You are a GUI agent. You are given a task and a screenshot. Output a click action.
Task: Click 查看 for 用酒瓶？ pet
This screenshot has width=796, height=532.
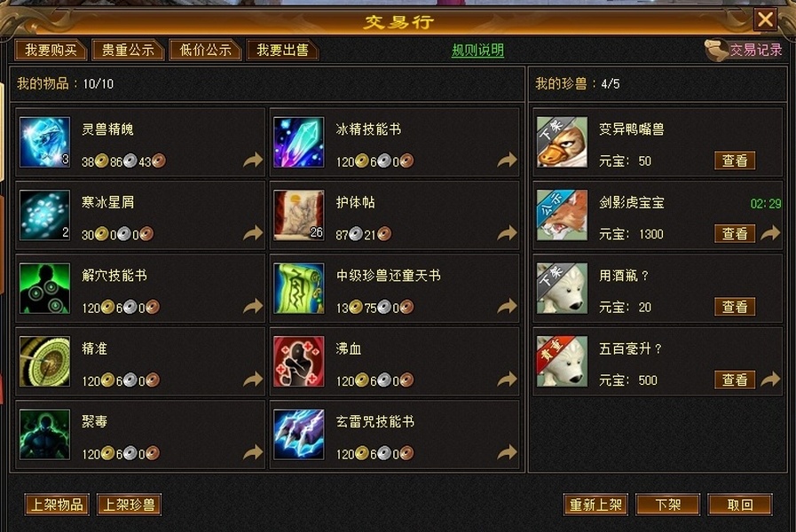pos(735,306)
